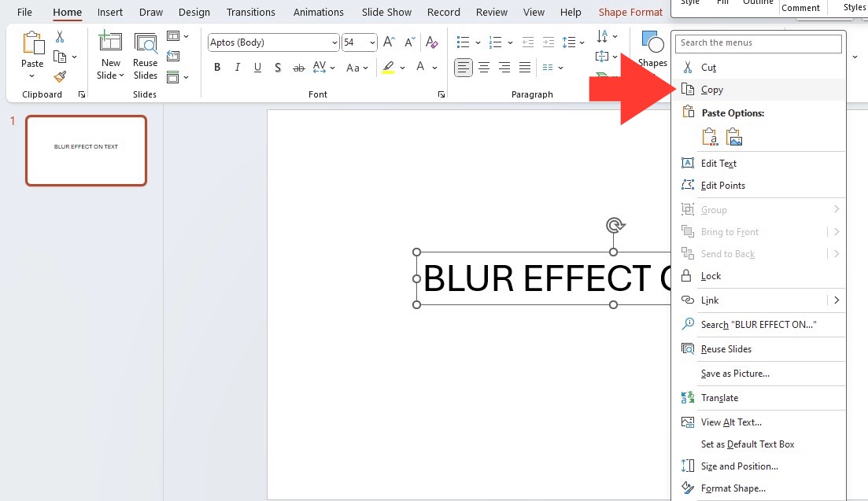Toggle strikethrough formatting
The image size is (868, 501).
click(298, 68)
